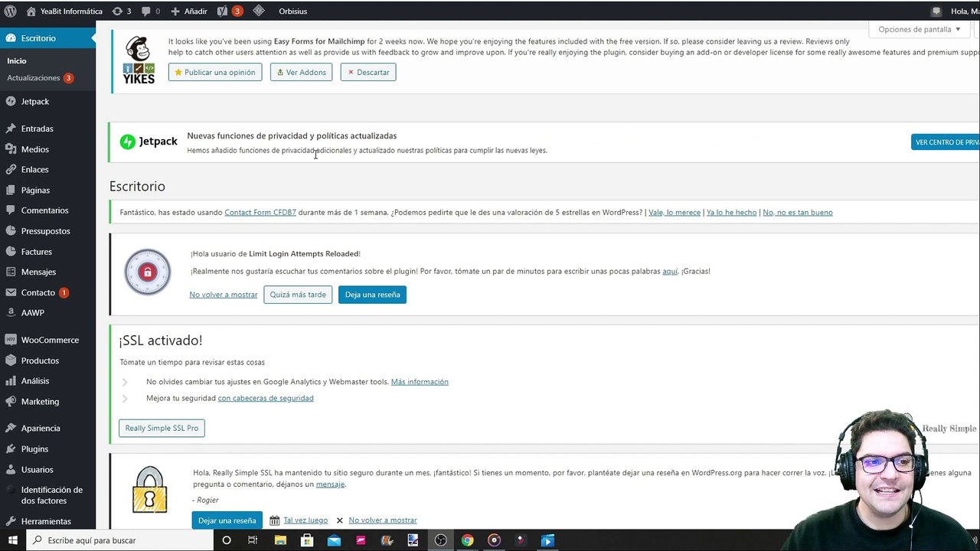Click 'No, no es tan bueno' link
Viewport: 980px width, 551px height.
click(798, 212)
